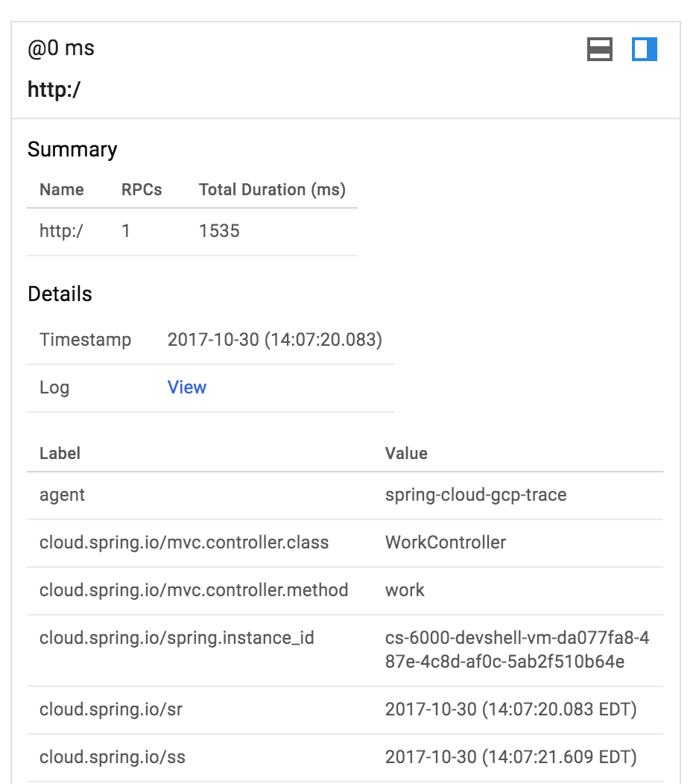Switch to bottom-docked panel layout icon
This screenshot has height=784, width=696.
pos(600,50)
